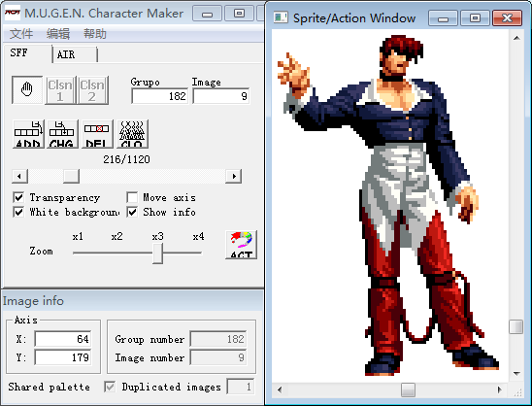Click the Grupo input field
Image resolution: width=532 pixels, height=406 pixels.
point(160,96)
